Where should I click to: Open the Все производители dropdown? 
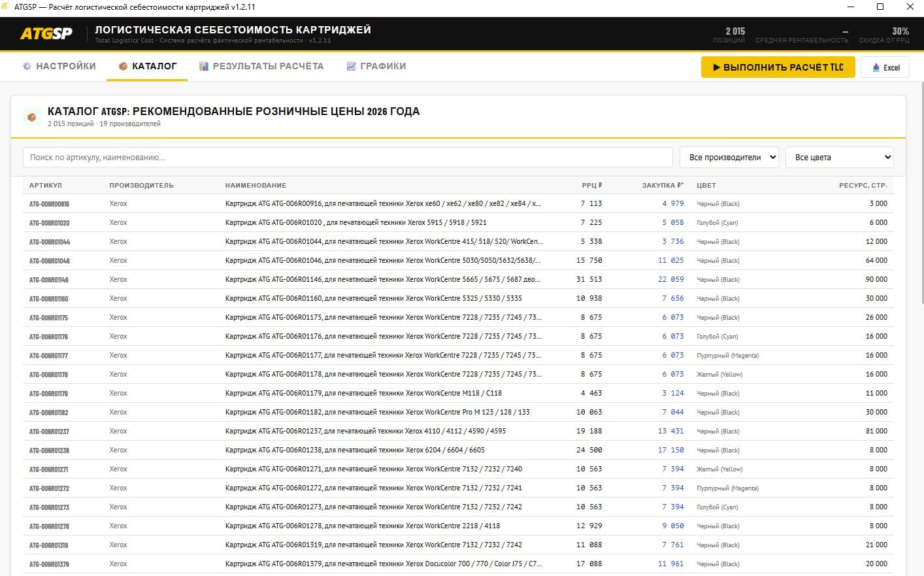(729, 158)
